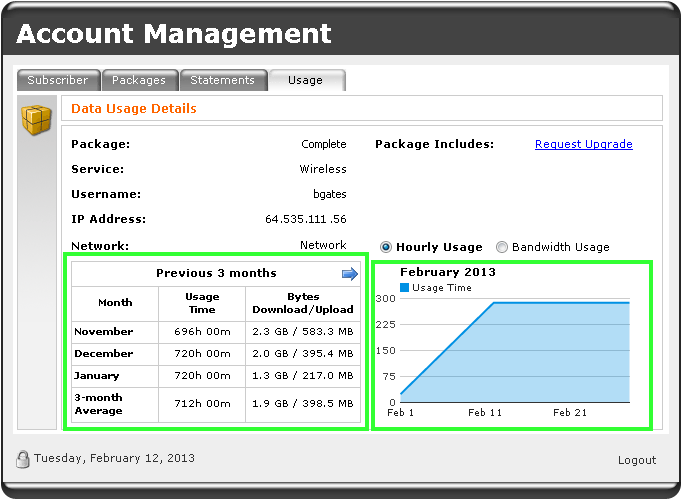Click the Month column header

click(x=115, y=303)
